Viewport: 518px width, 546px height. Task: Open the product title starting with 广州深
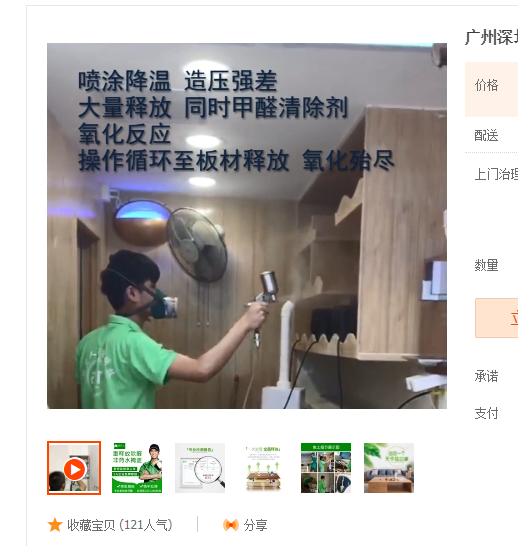tap(491, 37)
